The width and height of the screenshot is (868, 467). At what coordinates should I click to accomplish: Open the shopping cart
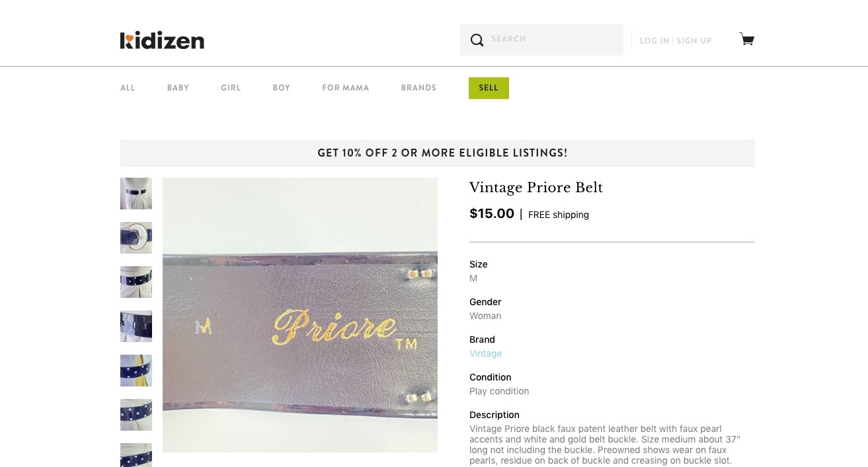click(746, 40)
